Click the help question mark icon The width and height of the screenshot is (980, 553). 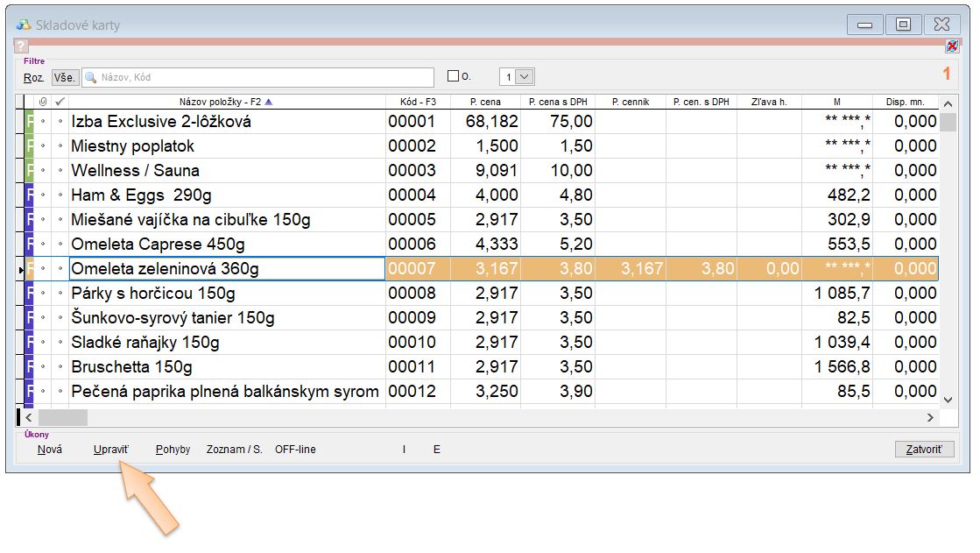pos(22,46)
